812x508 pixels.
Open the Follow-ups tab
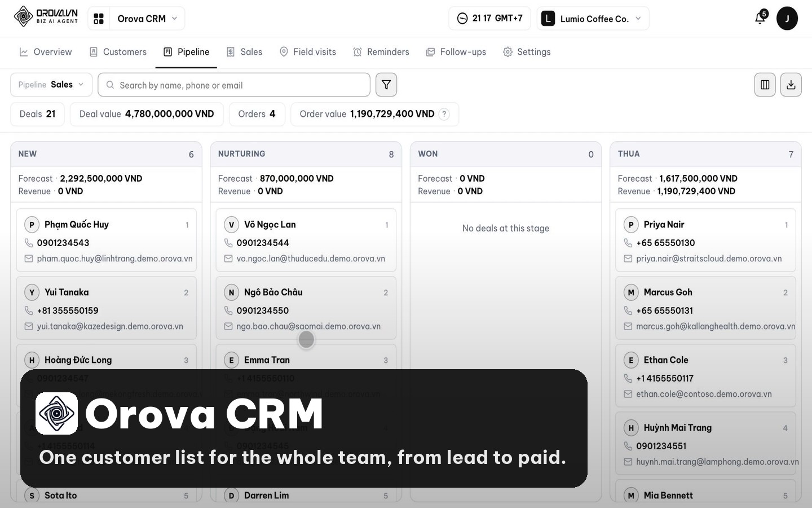[x=456, y=52]
